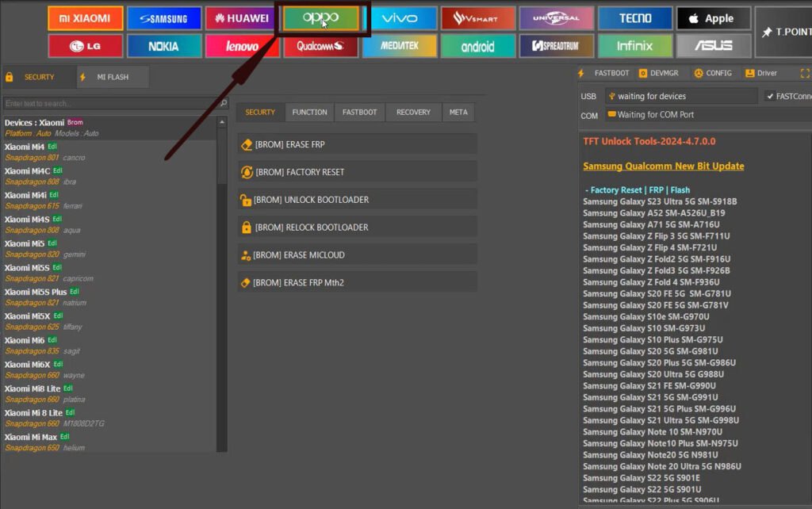
Task: Select Xiaomi Mi5X tiffany device
Action: tap(109, 322)
